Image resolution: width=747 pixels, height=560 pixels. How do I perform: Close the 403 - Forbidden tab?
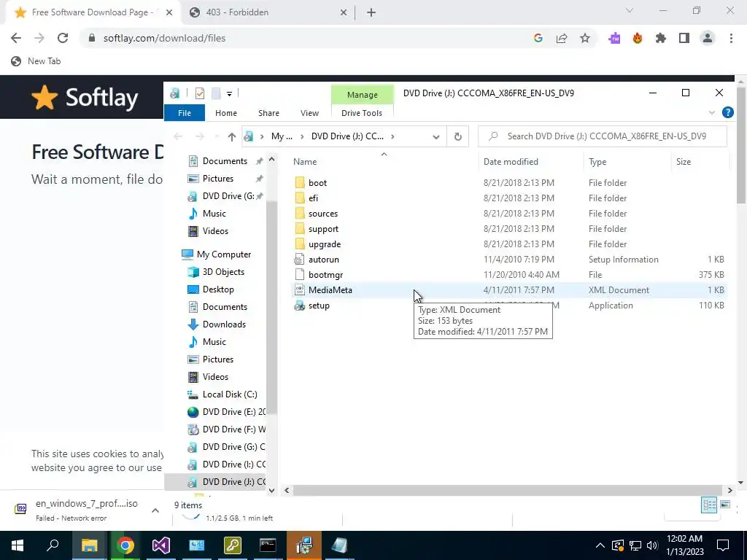click(x=344, y=13)
